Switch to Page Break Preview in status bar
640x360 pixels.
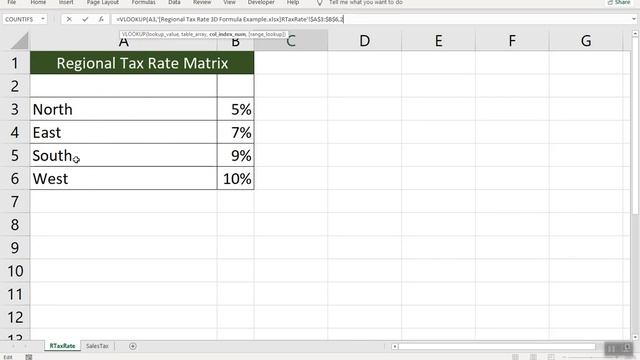coord(551,357)
